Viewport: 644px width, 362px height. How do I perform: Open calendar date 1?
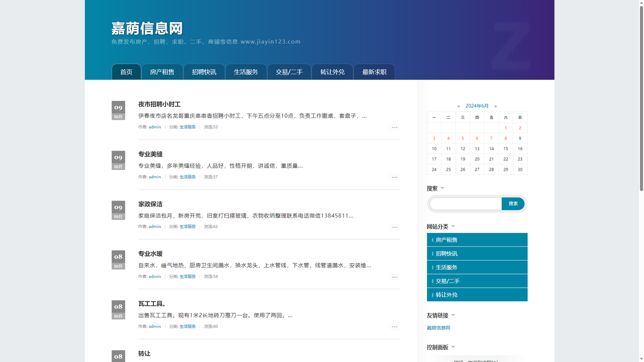(506, 128)
